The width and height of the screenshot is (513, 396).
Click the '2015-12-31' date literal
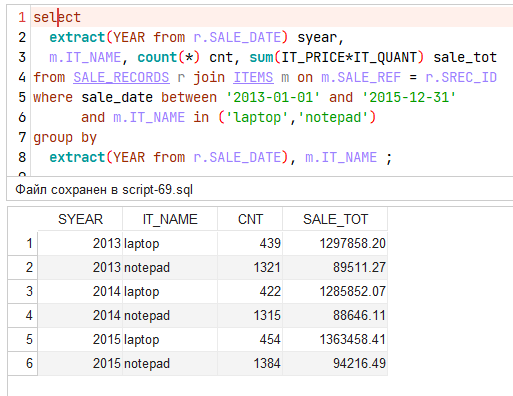click(x=409, y=97)
